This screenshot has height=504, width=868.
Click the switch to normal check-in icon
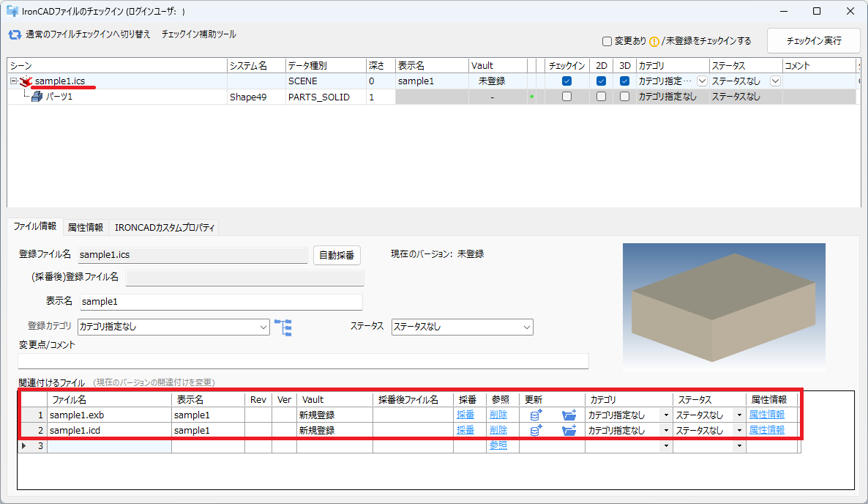pyautogui.click(x=15, y=34)
